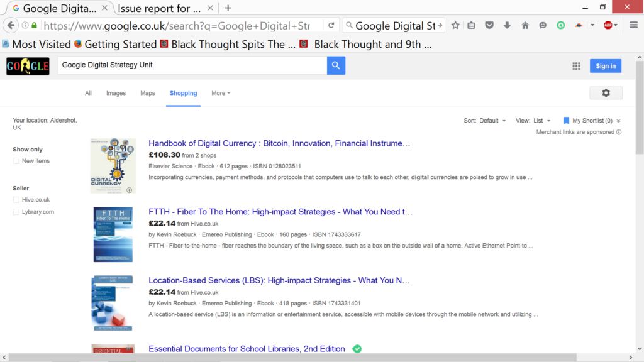Click the Google logo

pyautogui.click(x=28, y=66)
